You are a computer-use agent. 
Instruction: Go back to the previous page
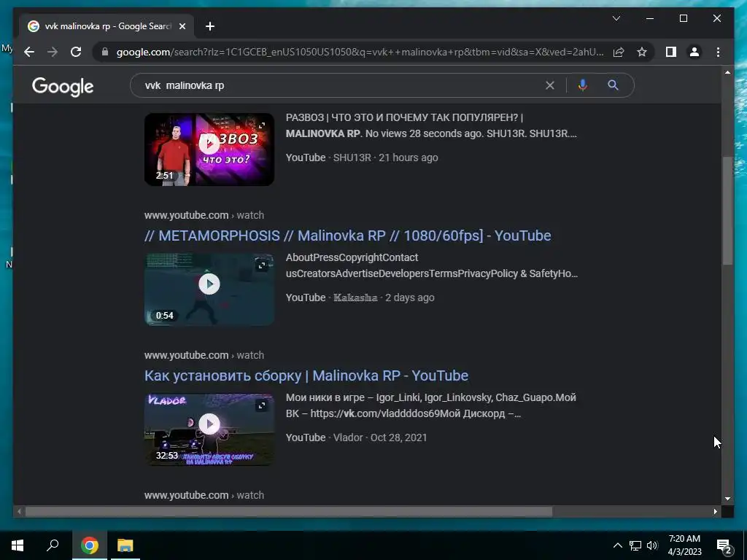click(29, 52)
